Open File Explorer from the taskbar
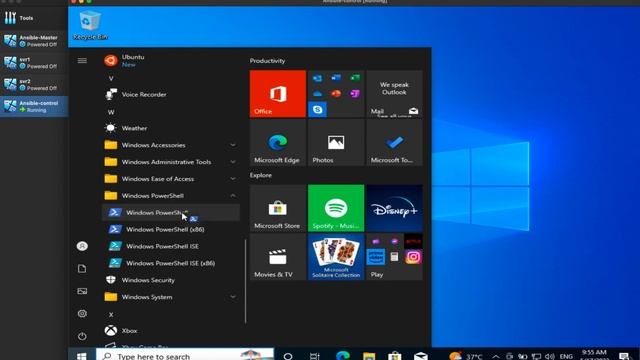Screen dimensions: 640x360 pos(369,356)
